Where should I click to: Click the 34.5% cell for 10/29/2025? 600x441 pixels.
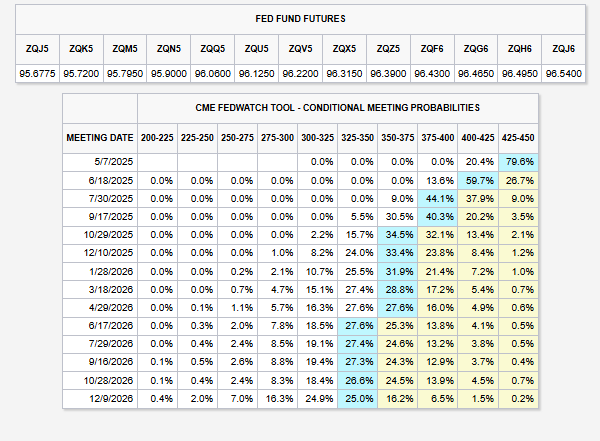pyautogui.click(x=398, y=235)
